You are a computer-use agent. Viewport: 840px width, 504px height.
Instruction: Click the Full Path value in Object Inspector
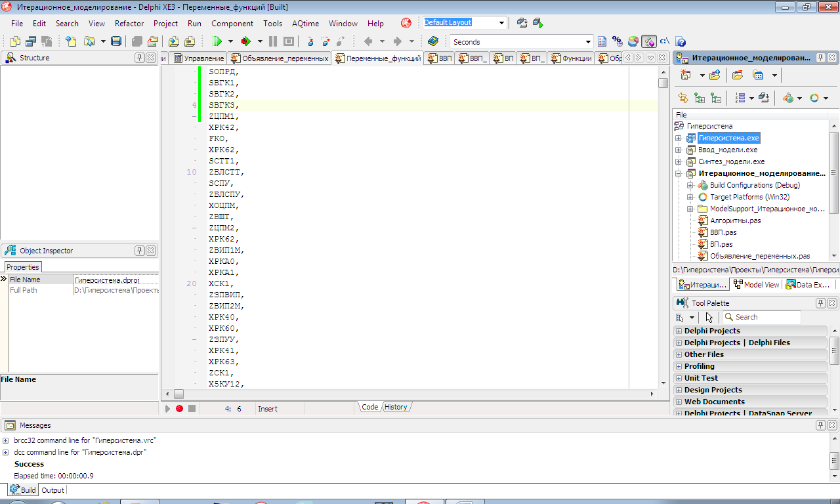[115, 290]
